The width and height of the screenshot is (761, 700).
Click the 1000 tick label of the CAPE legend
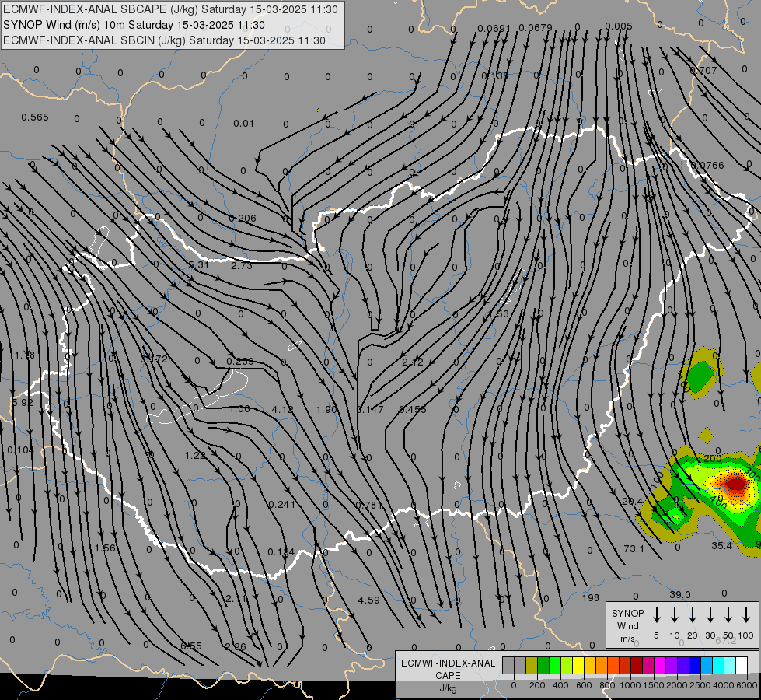pos(630,685)
